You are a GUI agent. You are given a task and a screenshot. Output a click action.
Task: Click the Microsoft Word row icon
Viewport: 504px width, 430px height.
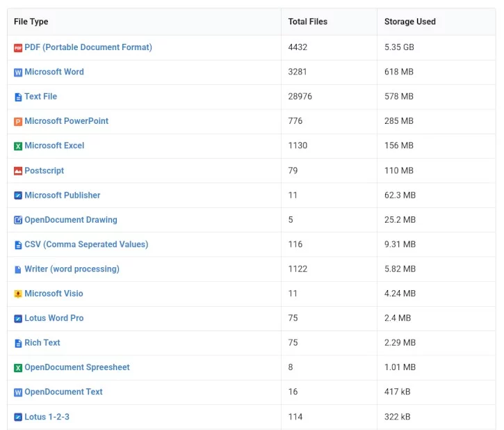pos(18,72)
